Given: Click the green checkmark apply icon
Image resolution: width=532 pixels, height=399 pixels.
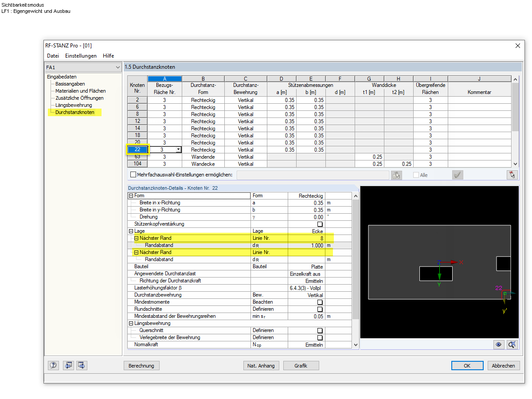Looking at the screenshot, I should click(x=458, y=175).
